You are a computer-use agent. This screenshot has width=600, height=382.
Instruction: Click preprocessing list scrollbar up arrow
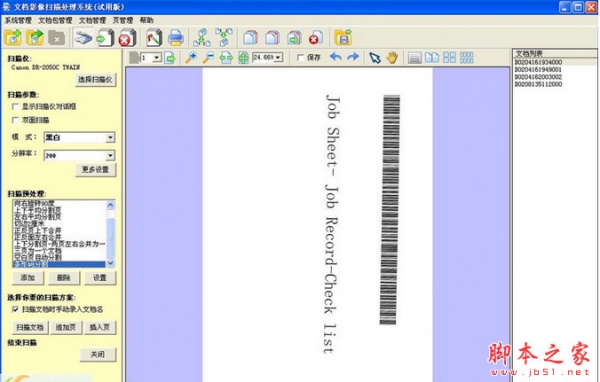click(110, 205)
